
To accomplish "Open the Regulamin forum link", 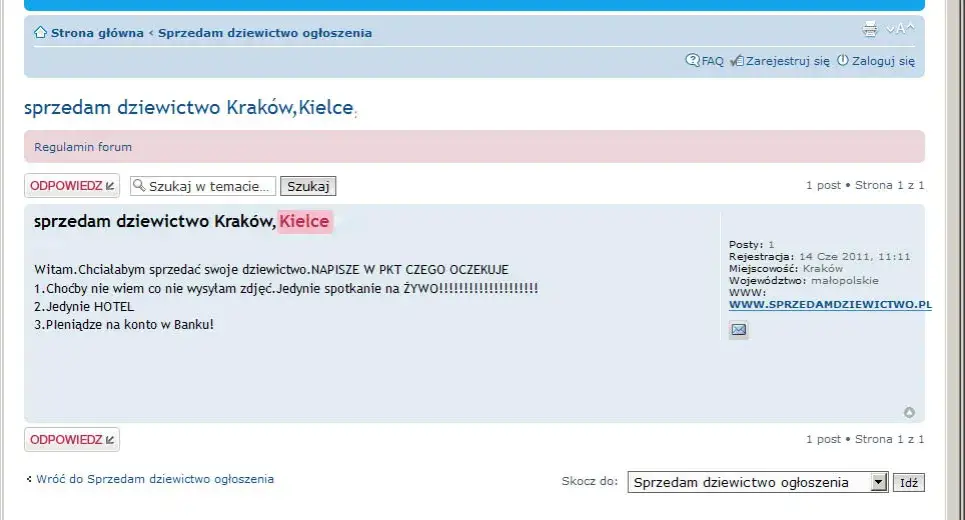I will coord(83,147).
